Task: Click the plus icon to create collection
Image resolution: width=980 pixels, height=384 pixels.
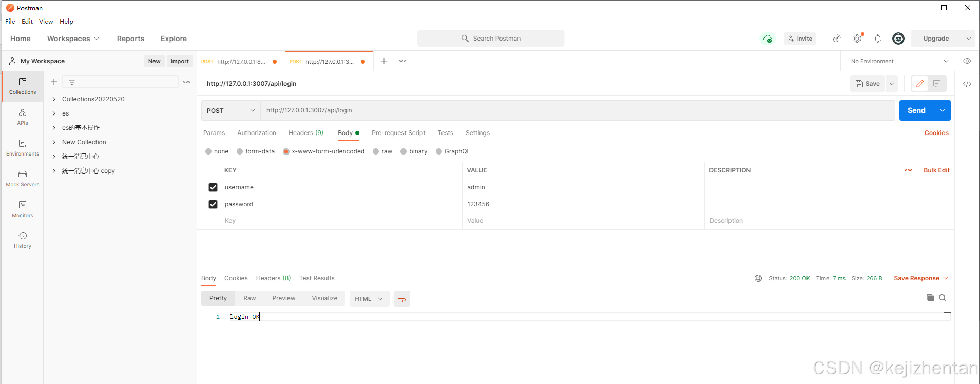Action: [x=54, y=82]
